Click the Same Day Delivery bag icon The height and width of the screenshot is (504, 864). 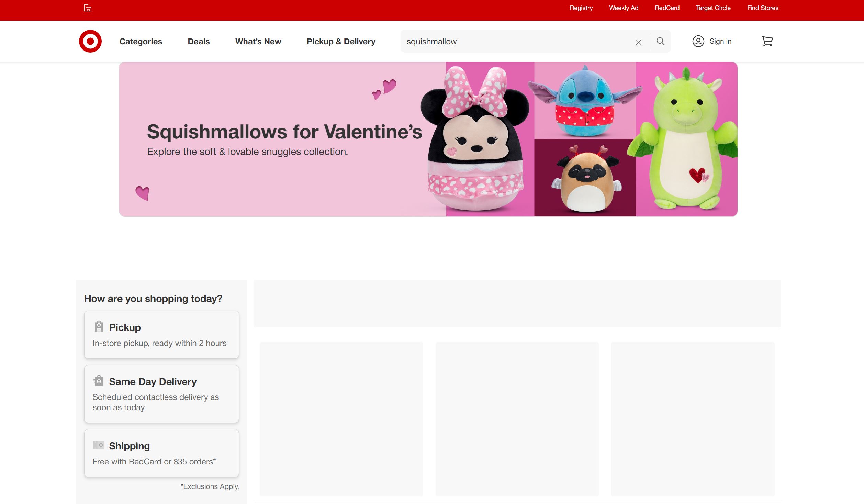click(x=98, y=381)
